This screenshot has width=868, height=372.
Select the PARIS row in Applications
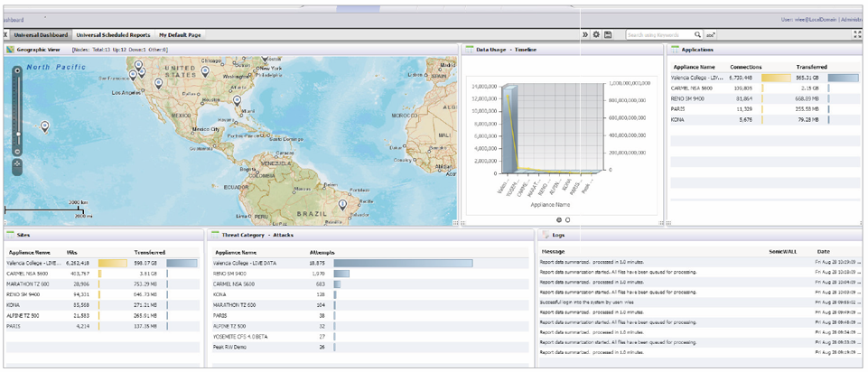click(765, 109)
